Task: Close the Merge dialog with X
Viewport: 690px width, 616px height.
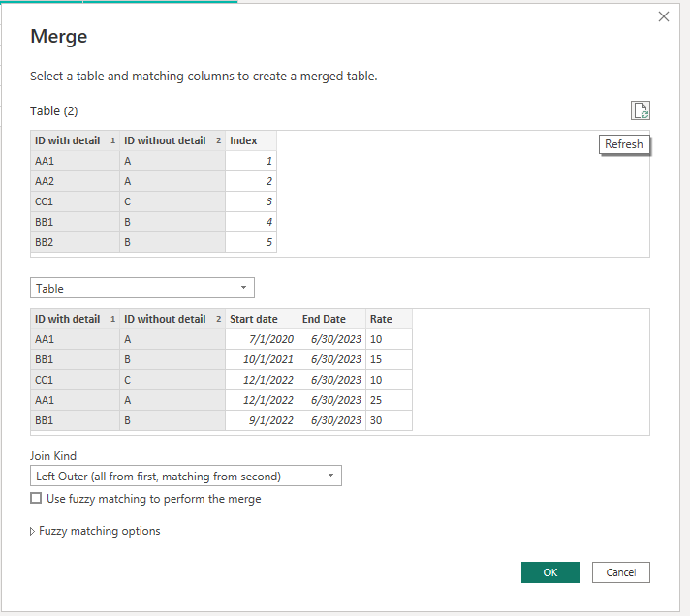Action: click(664, 16)
